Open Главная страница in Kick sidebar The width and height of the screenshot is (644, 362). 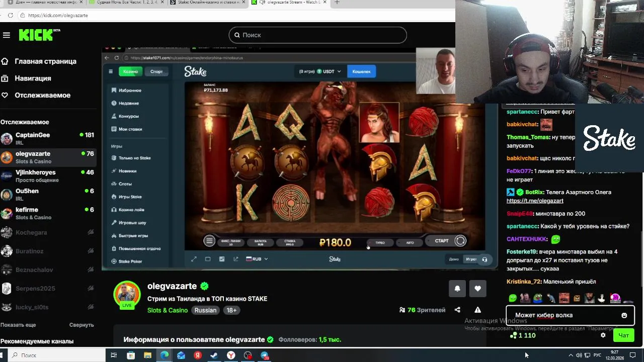(45, 61)
